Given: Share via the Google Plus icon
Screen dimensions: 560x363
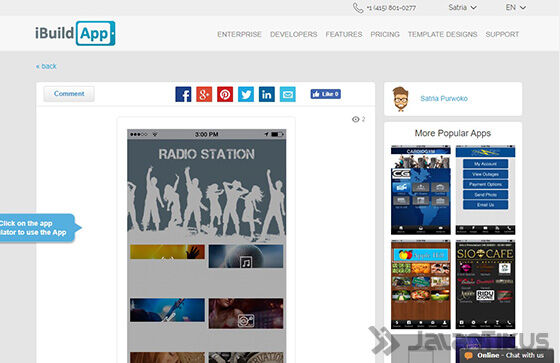Looking at the screenshot, I should click(x=204, y=94).
